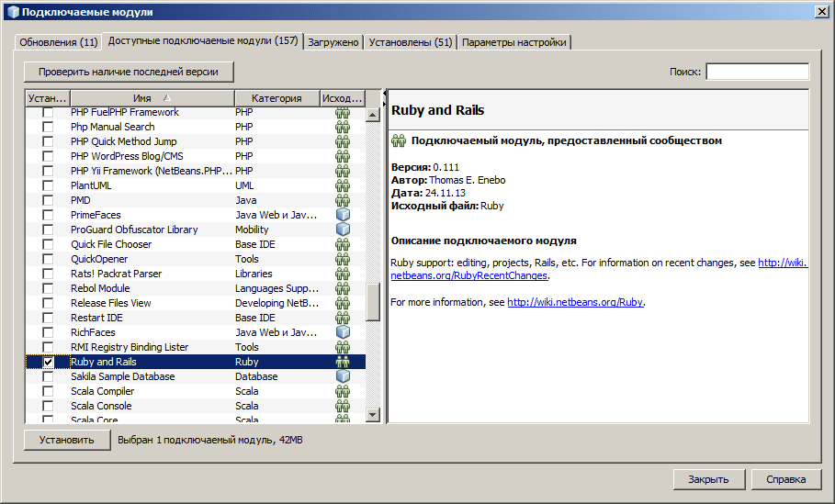
Task: Select the Release Files View row name
Action: [111, 303]
